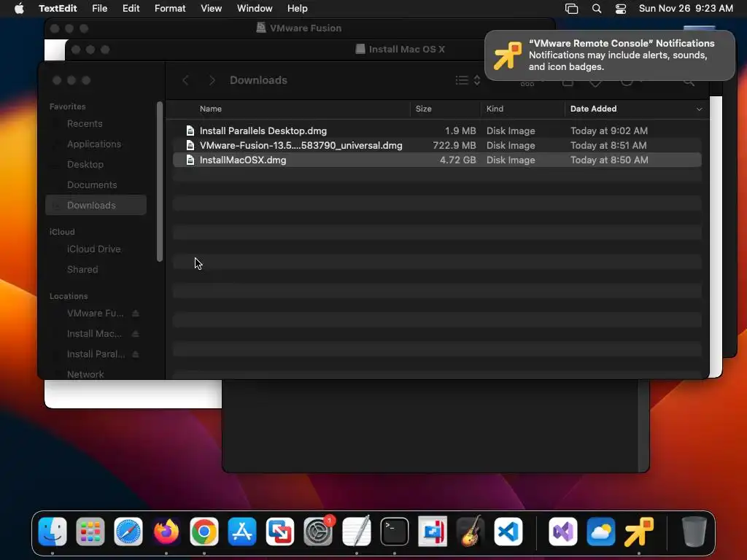Screen dimensions: 747x560
Task: Open the App Store Dock icon
Action: click(x=242, y=532)
